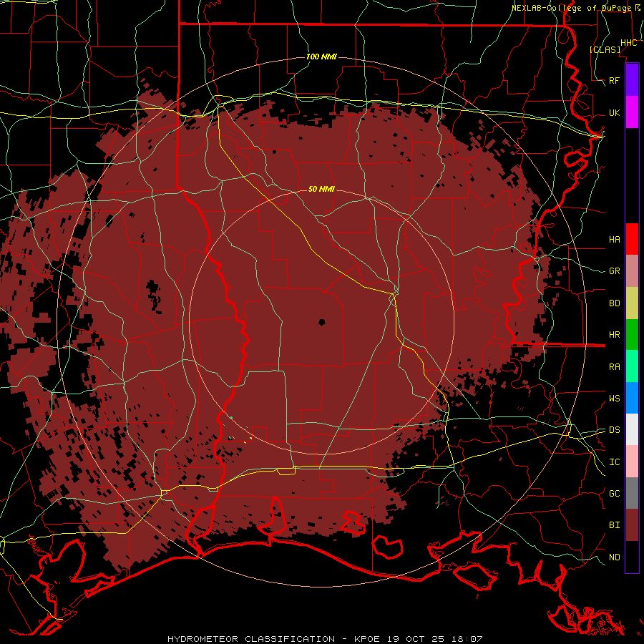This screenshot has height=644, width=644.
Task: Click the magenta UK legend color swatch
Action: click(632, 112)
